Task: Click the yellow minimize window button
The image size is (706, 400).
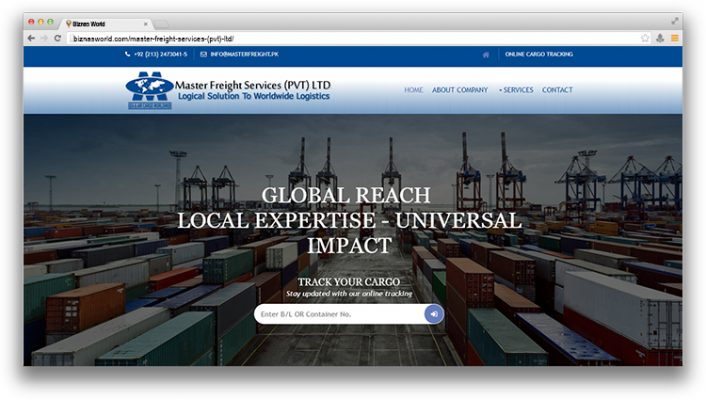Action: [x=41, y=22]
